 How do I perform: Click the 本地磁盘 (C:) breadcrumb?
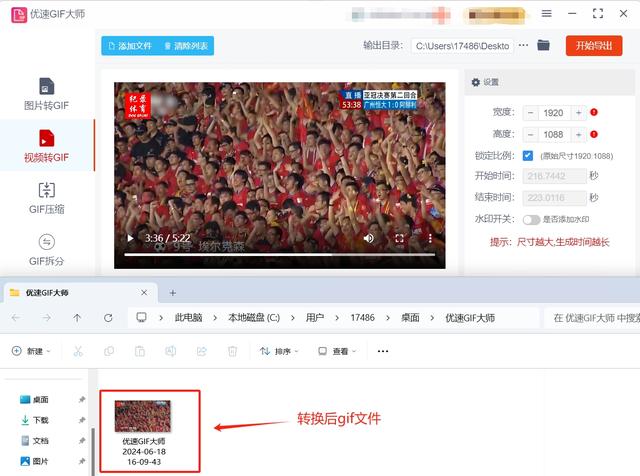254,318
